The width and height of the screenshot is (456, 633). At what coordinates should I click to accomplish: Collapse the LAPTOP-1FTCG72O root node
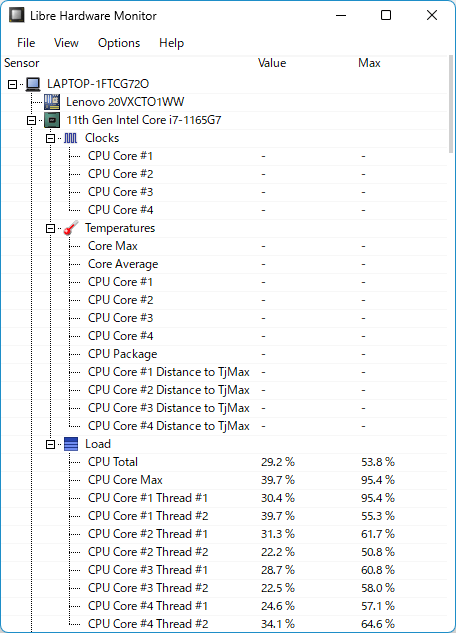click(x=13, y=84)
